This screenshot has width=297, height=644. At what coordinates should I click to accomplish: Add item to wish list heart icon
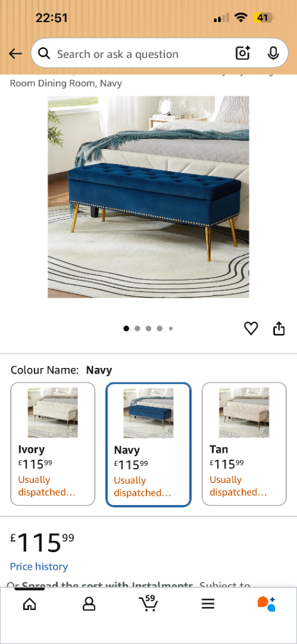[x=251, y=328]
